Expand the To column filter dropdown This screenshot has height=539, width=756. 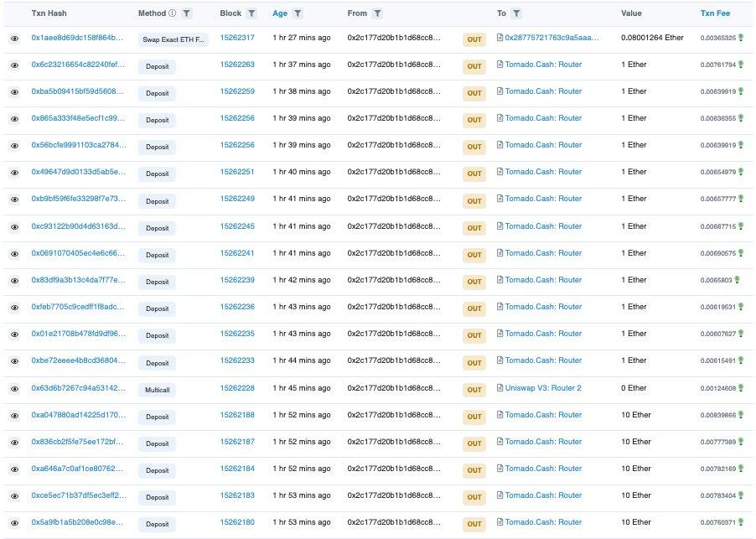[x=515, y=13]
